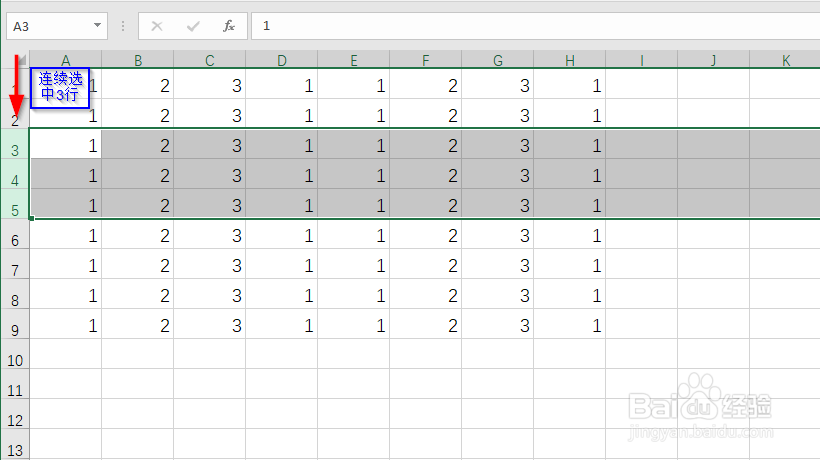This screenshot has height=460, width=820.
Task: Click the blue annotation box over cell A1
Action: pos(60,88)
